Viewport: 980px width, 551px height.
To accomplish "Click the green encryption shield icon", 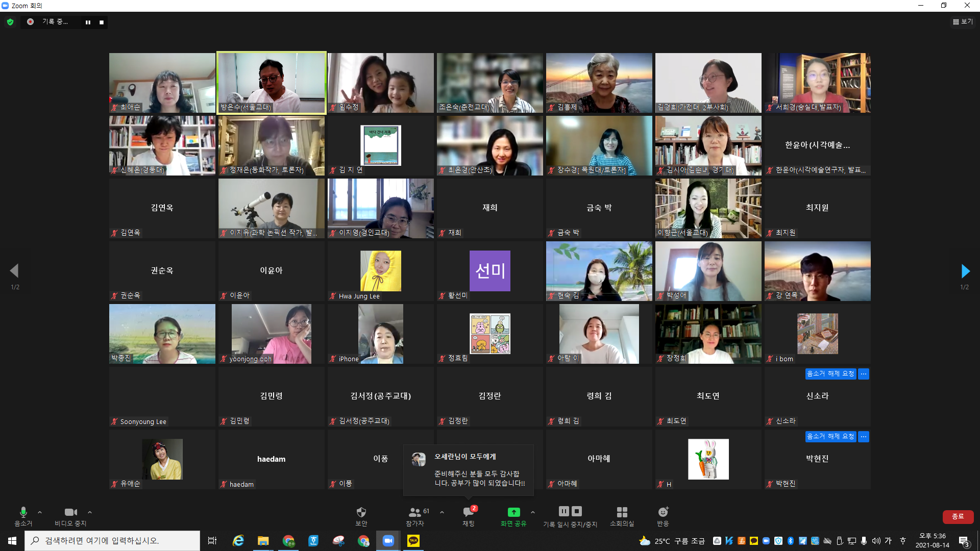I will pyautogui.click(x=10, y=22).
